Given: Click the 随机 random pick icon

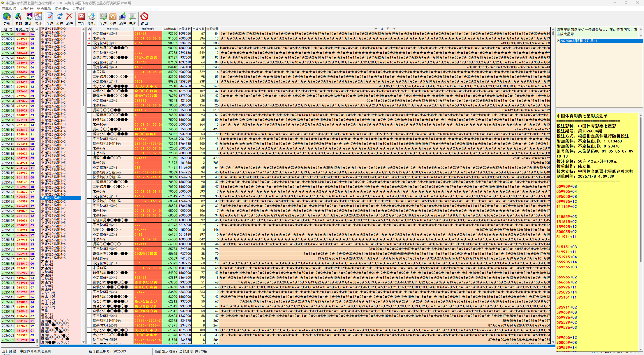Looking at the screenshot, I should point(92,17).
